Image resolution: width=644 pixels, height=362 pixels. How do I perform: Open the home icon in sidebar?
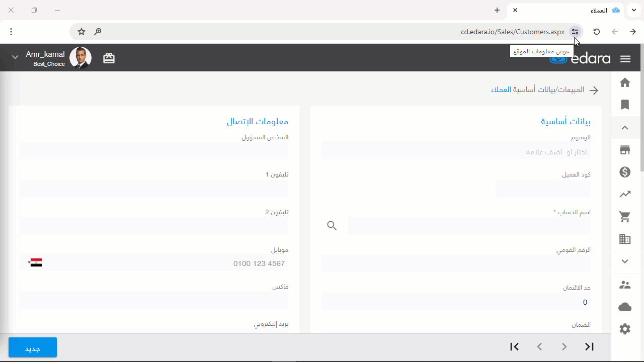(x=625, y=82)
